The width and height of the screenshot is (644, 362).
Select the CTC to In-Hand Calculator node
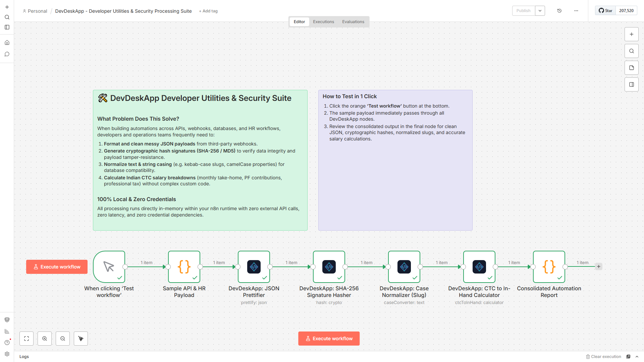pyautogui.click(x=479, y=267)
